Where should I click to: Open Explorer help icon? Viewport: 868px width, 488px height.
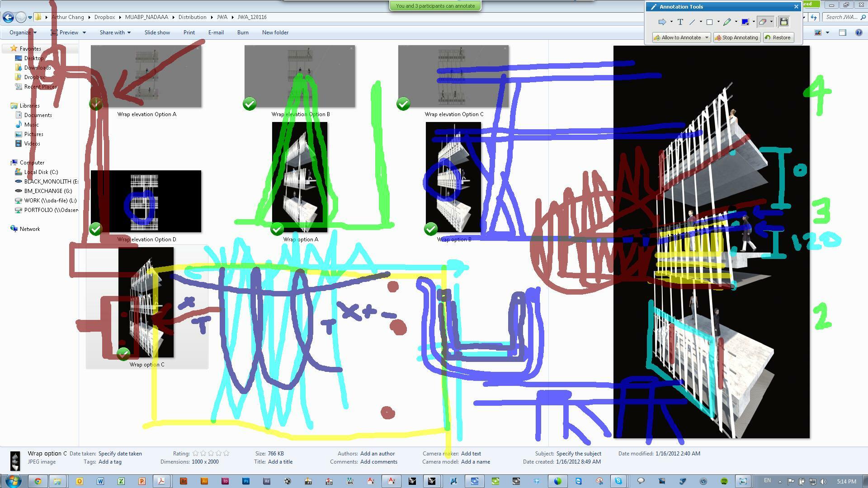point(859,33)
